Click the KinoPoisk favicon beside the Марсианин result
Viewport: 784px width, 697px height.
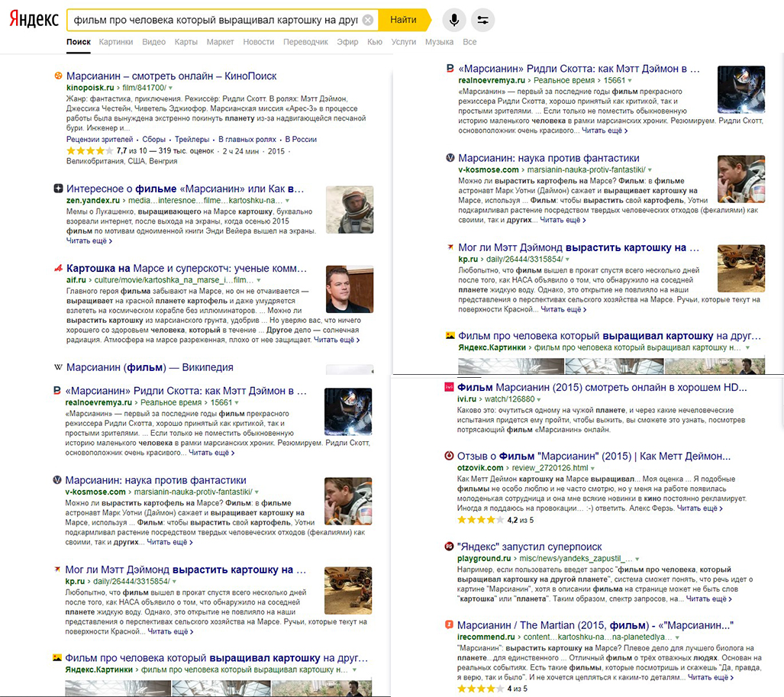(x=58, y=76)
